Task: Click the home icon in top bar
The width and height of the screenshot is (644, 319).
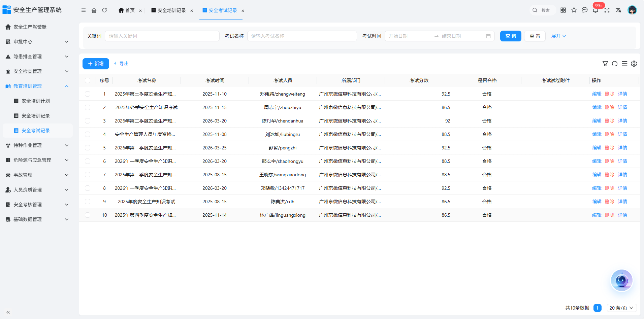Action: click(94, 10)
